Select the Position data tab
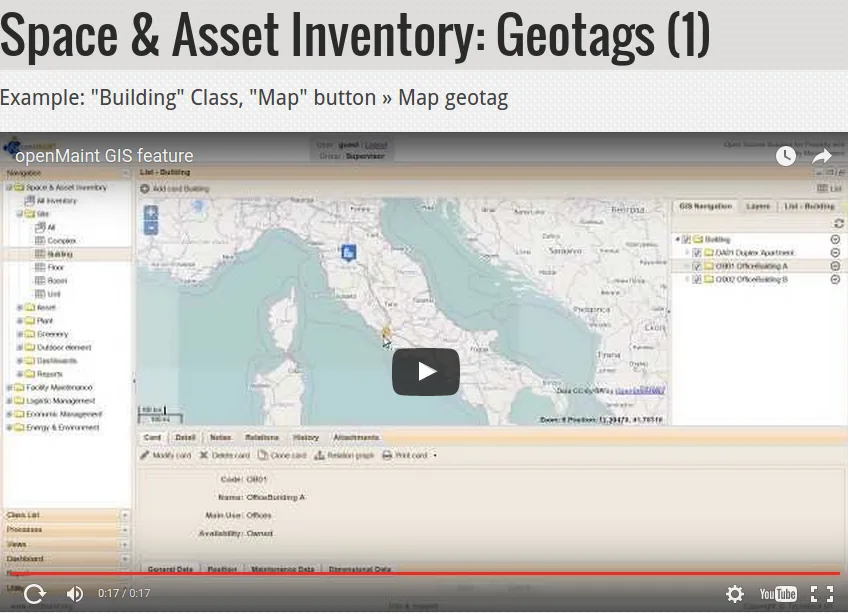Image resolution: width=848 pixels, height=613 pixels. coord(222,568)
